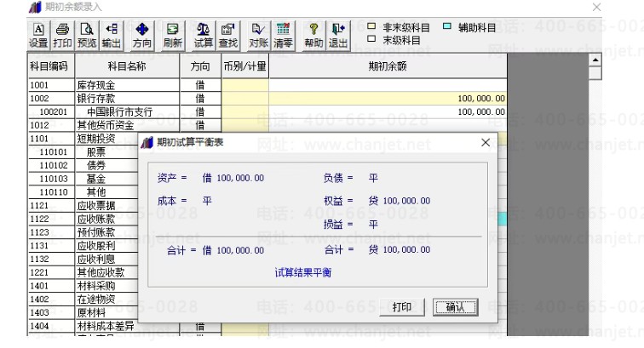Click 辅助科目 legend color box
The width and height of the screenshot is (644, 348).
point(447,26)
